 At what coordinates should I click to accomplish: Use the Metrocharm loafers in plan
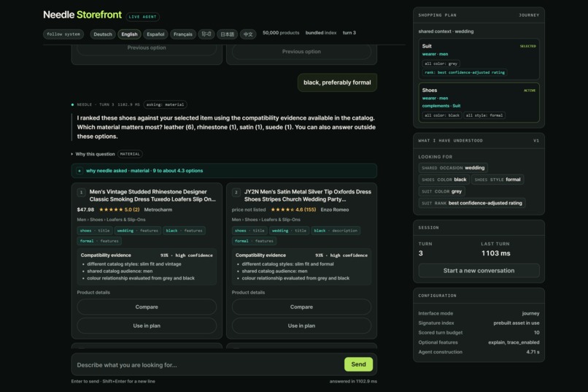[x=147, y=326]
